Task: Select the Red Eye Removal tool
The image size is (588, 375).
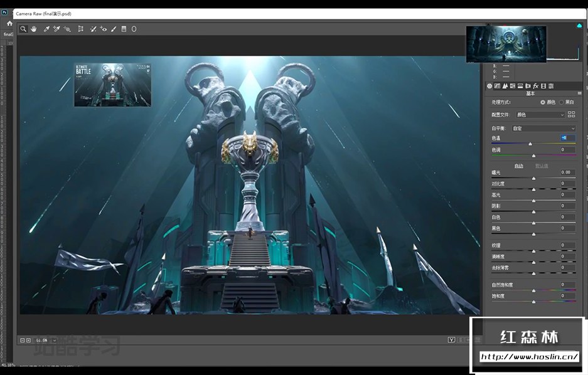Action: tap(103, 29)
